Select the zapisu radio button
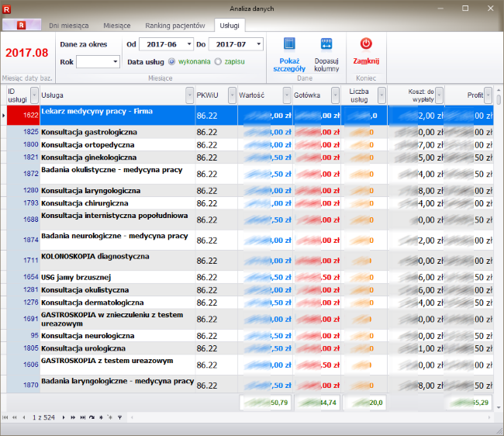The height and width of the screenshot is (436, 504). pos(218,61)
